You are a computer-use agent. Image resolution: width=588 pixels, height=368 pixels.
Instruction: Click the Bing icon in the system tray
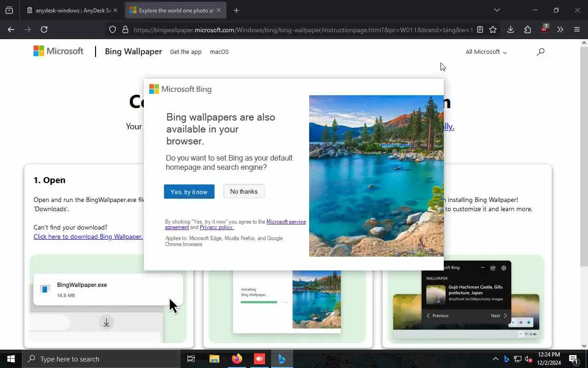pos(507,359)
